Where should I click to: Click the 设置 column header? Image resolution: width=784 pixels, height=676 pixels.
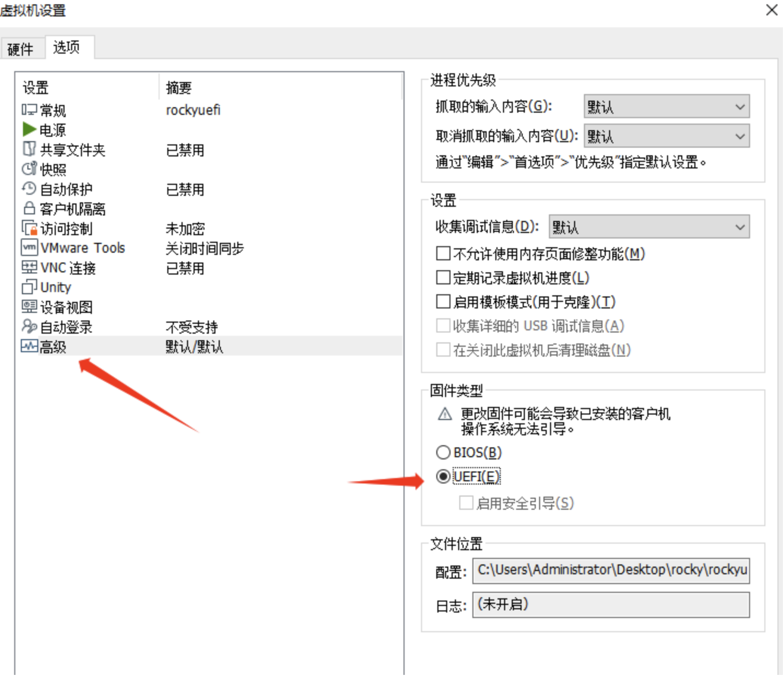tap(36, 88)
